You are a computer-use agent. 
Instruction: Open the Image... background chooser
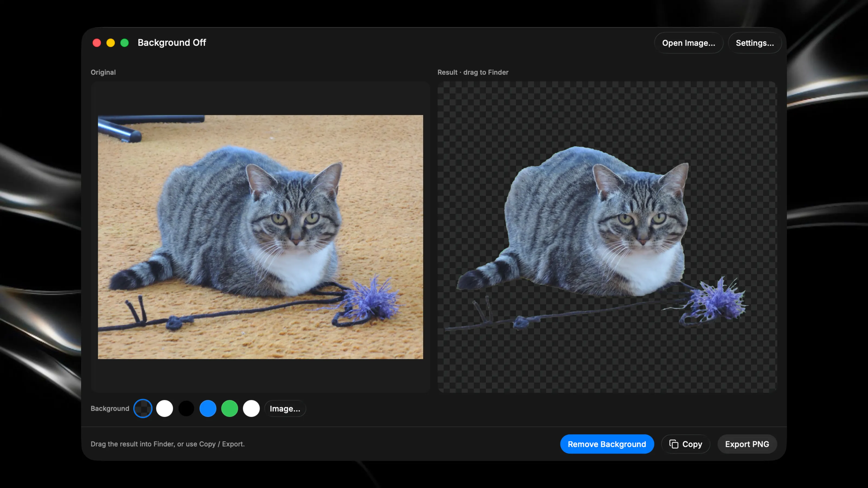pos(285,409)
